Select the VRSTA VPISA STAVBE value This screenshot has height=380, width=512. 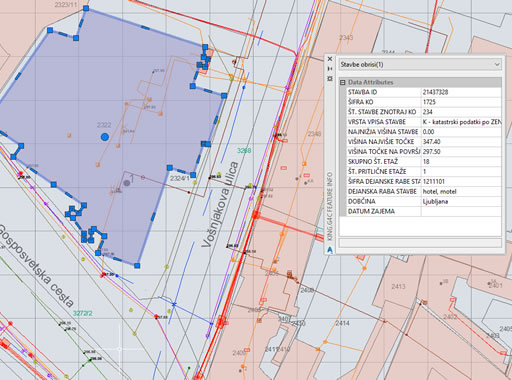tap(461, 122)
